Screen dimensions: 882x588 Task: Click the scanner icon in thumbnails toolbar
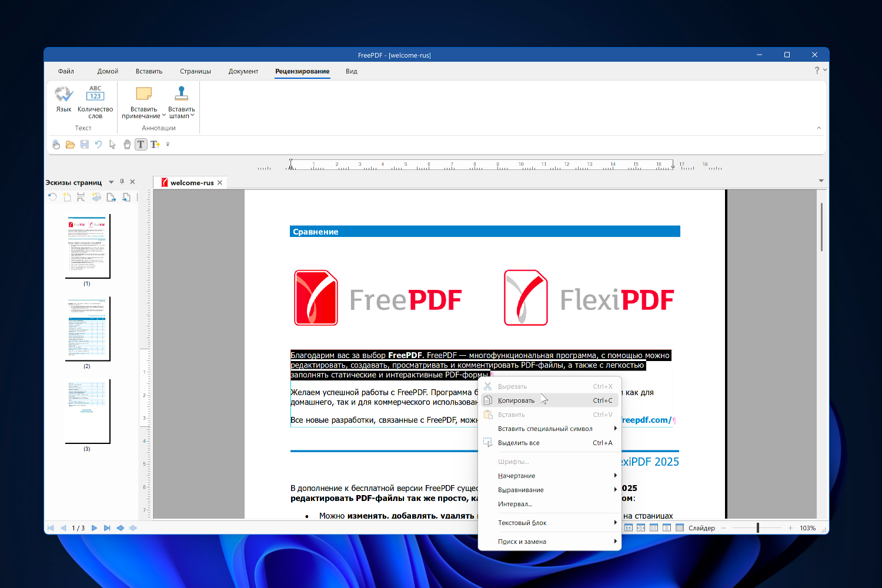tap(96, 198)
